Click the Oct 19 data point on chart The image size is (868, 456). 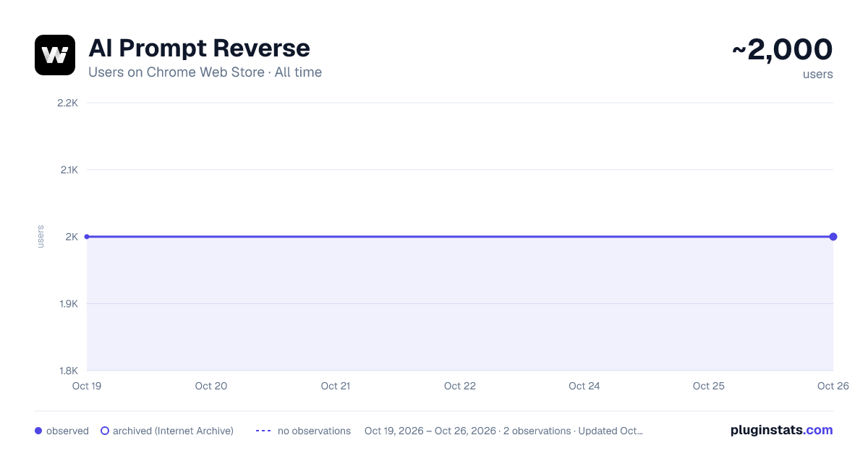87,237
